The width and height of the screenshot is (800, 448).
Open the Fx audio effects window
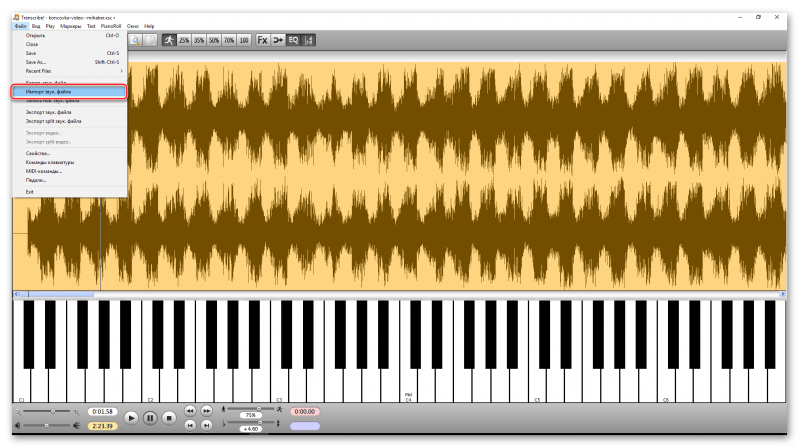tap(262, 40)
